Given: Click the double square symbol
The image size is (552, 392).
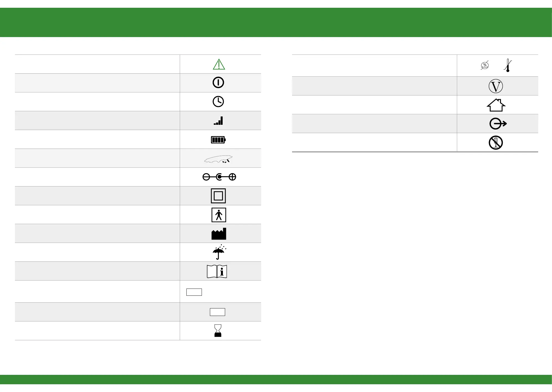Looking at the screenshot, I should pyautogui.click(x=218, y=196).
